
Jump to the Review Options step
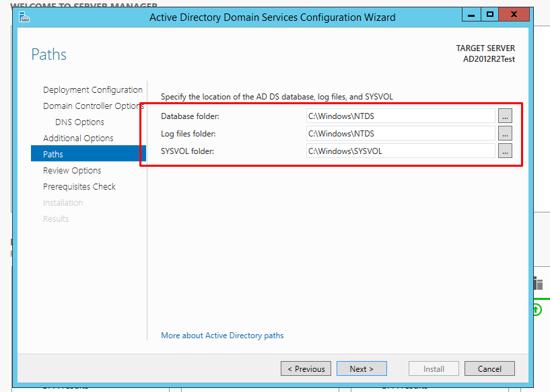(72, 170)
